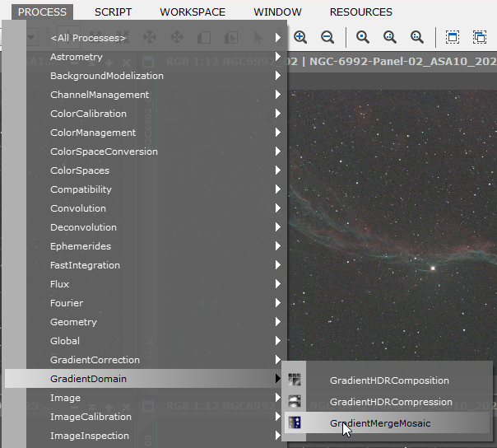Expand the <All Processes> submenu arrow

pos(278,38)
